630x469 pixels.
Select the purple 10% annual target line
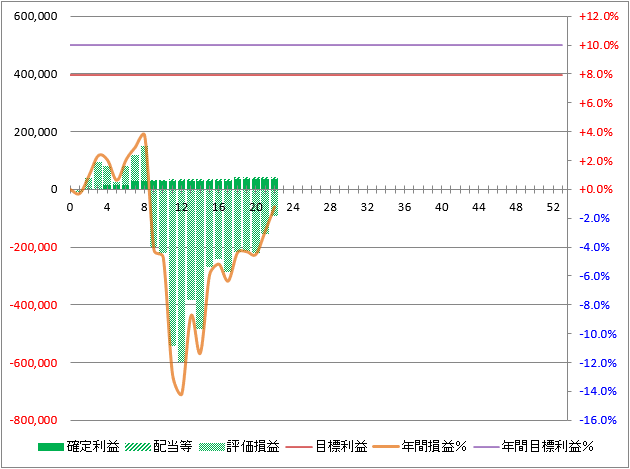[317, 45]
